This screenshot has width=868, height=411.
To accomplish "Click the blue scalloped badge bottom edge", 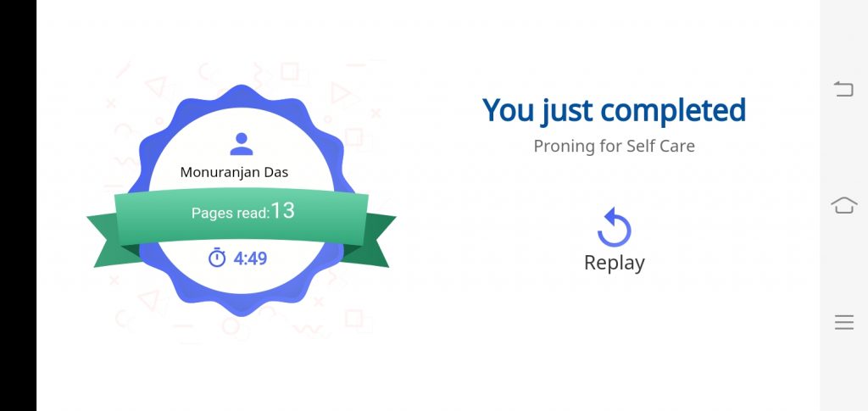I will [x=242, y=305].
